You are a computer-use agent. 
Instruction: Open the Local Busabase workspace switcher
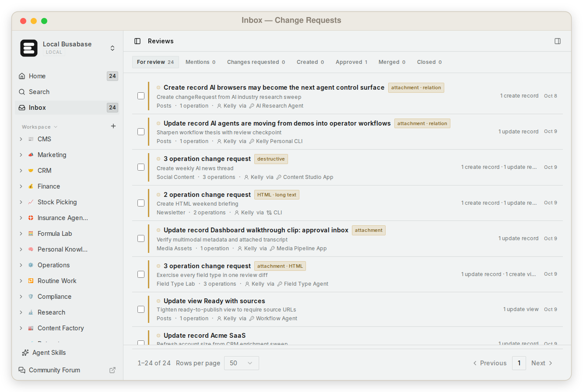[x=112, y=48]
